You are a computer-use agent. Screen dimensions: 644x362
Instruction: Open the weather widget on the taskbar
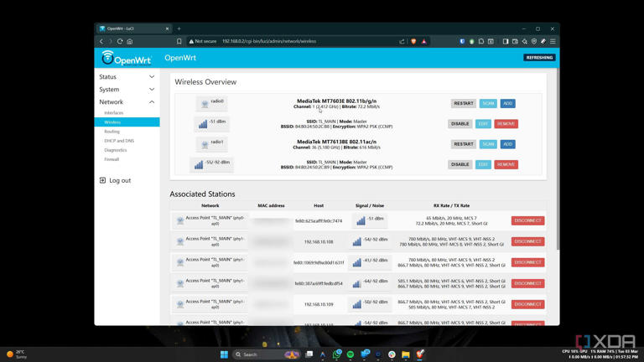17,354
